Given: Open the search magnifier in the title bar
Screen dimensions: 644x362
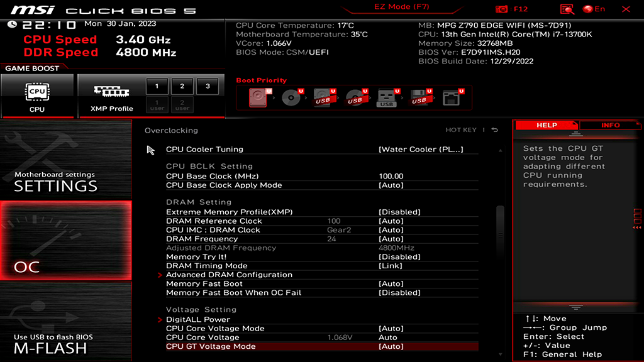Looking at the screenshot, I should [x=567, y=9].
